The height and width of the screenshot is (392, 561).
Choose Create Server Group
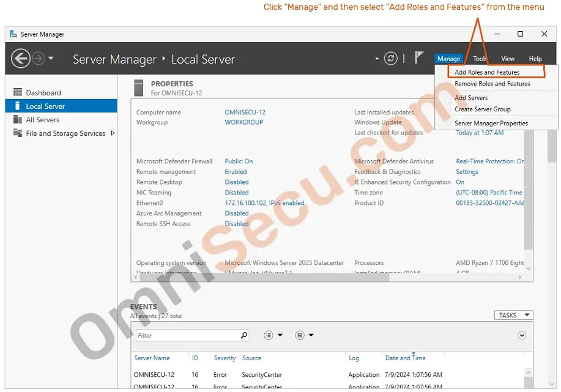click(482, 109)
